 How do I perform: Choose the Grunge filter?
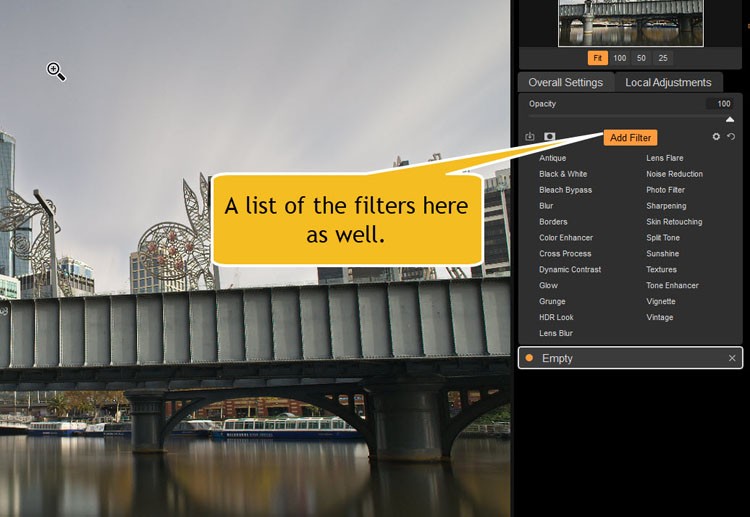click(x=552, y=301)
